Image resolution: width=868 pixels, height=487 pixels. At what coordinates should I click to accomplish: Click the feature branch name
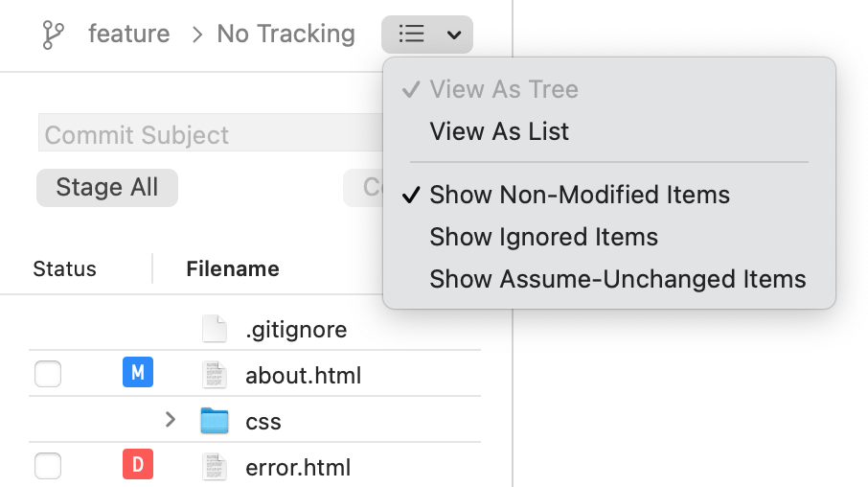point(128,35)
